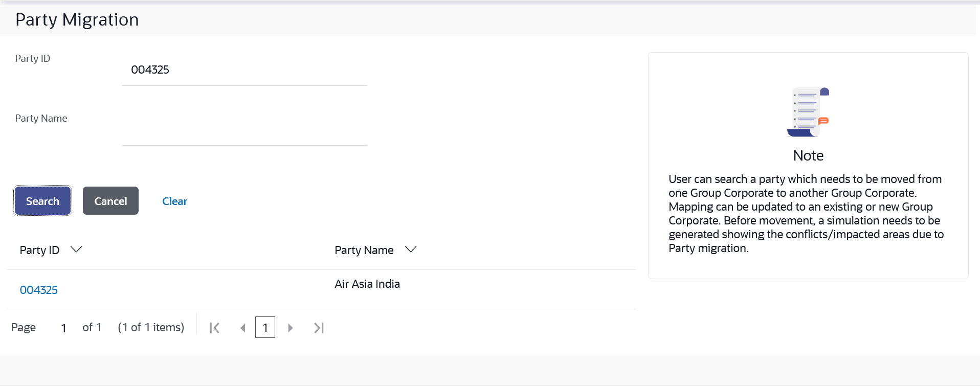Jump to the last results page
The width and height of the screenshot is (980, 387).
pyautogui.click(x=319, y=328)
